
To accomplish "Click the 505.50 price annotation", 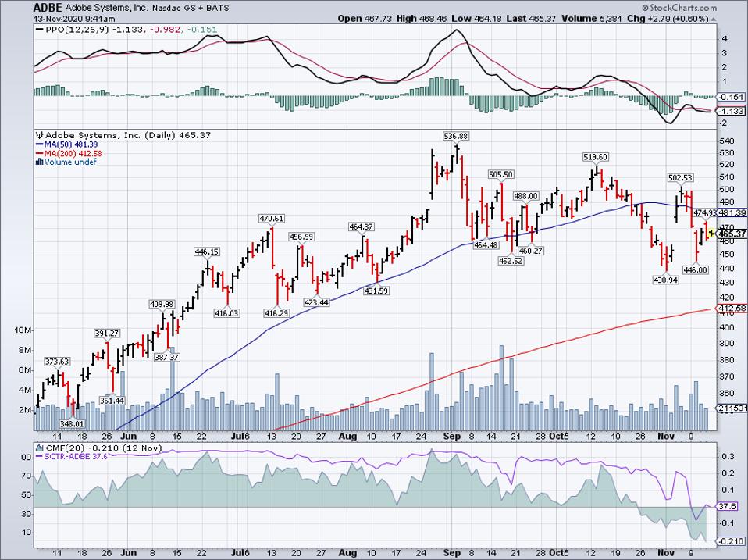I will (x=501, y=175).
